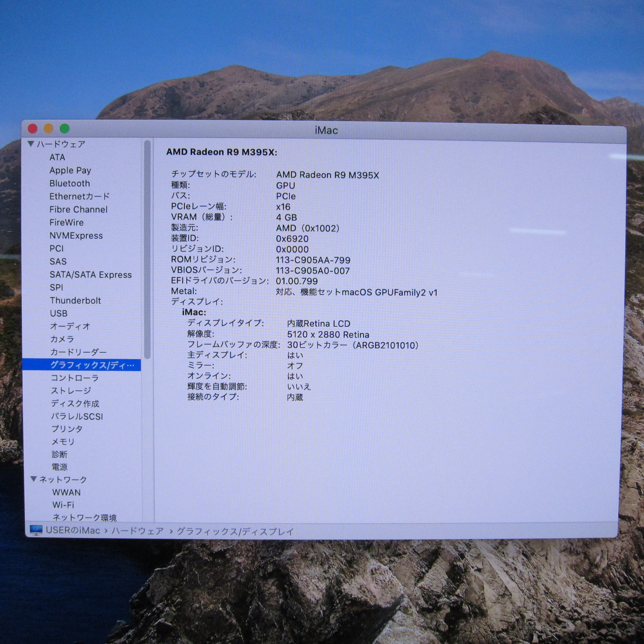The height and width of the screenshot is (644, 644).
Task: Select Wi-Fi in the network section
Action: tap(63, 505)
